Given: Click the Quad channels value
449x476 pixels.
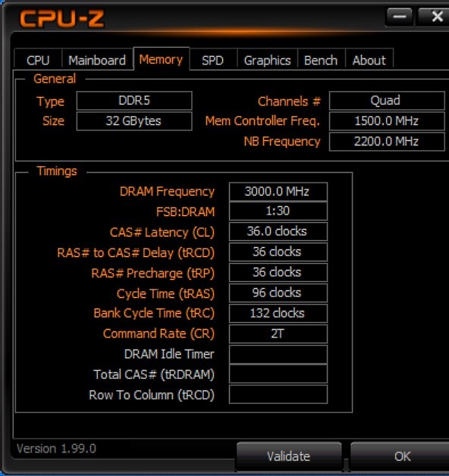Looking at the screenshot, I should 386,101.
